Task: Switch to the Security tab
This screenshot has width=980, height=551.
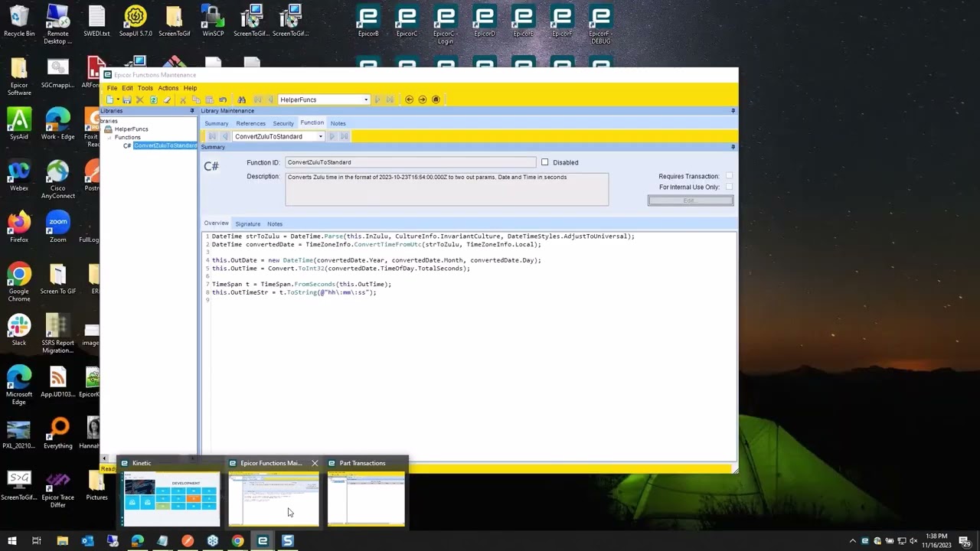Action: pyautogui.click(x=283, y=123)
